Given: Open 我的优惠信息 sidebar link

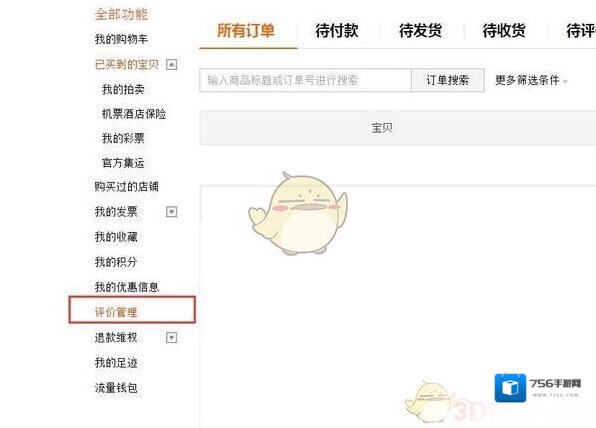Looking at the screenshot, I should pos(127,287).
